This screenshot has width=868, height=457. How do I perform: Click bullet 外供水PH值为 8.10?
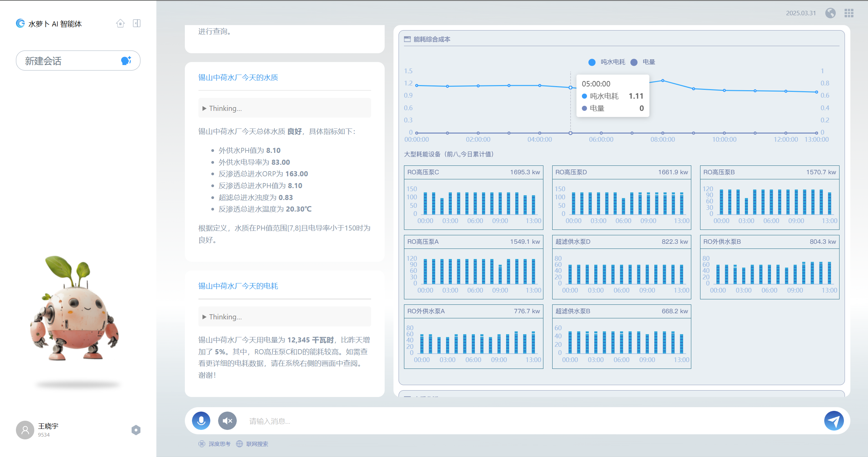point(250,151)
